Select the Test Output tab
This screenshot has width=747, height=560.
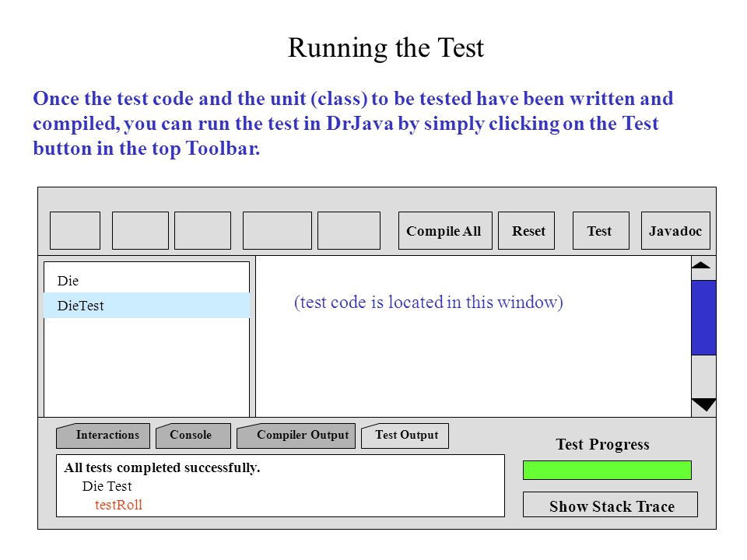tap(405, 436)
